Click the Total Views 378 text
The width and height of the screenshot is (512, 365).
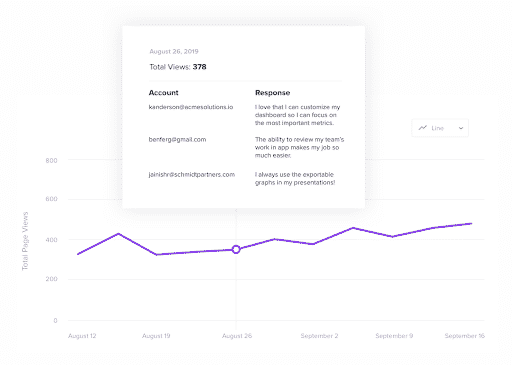(x=178, y=67)
